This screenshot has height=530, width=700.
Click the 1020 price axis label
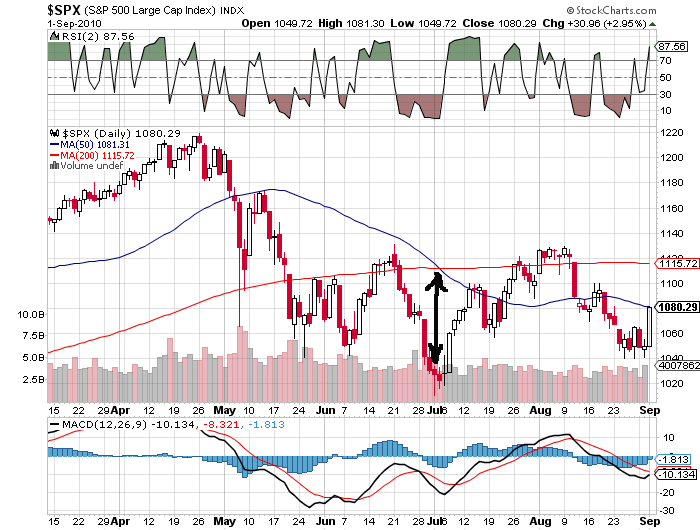coord(671,383)
